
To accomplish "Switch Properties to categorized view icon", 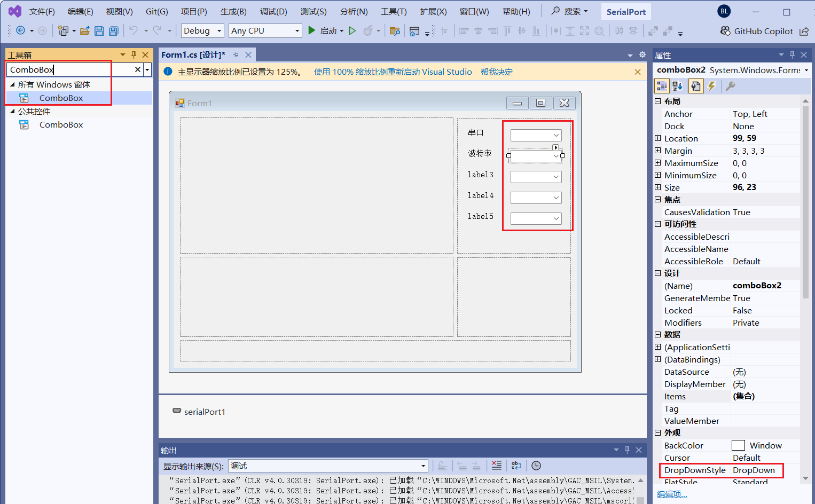I will (662, 86).
